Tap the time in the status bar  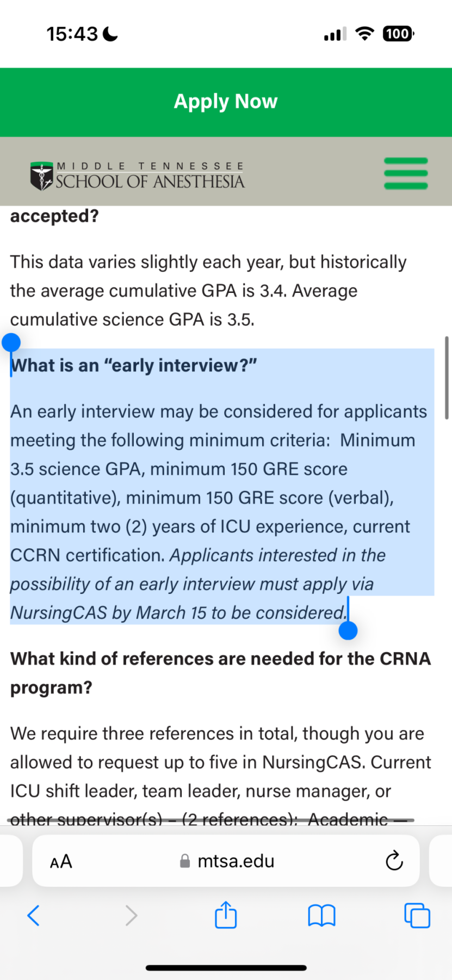[x=72, y=34]
